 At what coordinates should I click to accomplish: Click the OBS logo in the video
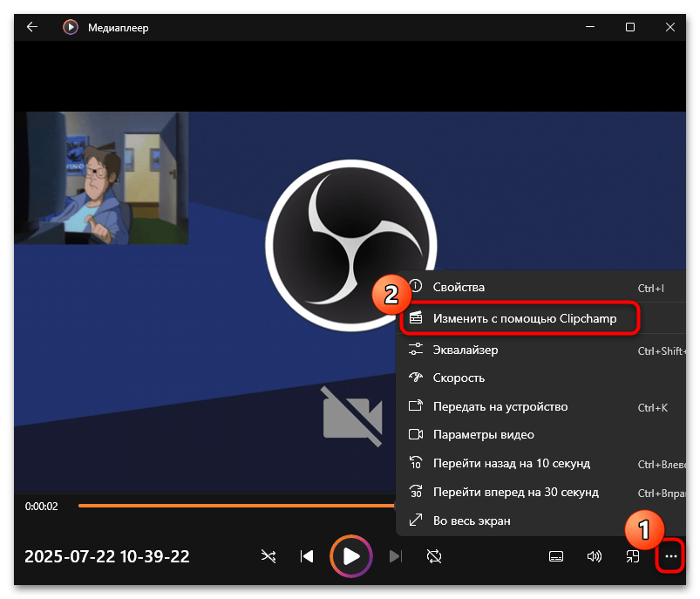pyautogui.click(x=351, y=245)
